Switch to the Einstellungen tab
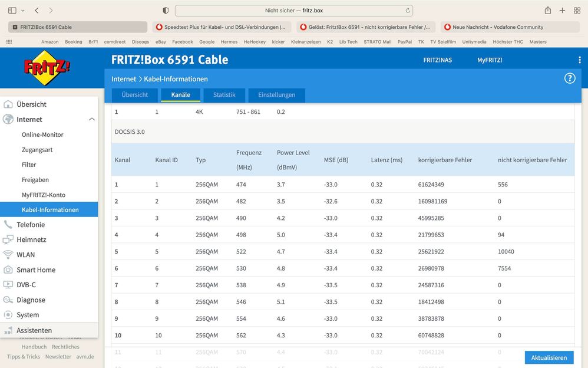 (276, 95)
